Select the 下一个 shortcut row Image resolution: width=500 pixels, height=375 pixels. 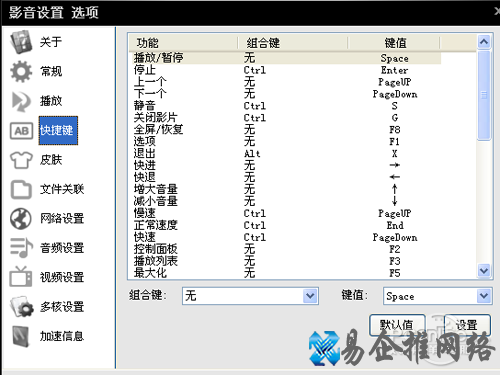coord(287,94)
